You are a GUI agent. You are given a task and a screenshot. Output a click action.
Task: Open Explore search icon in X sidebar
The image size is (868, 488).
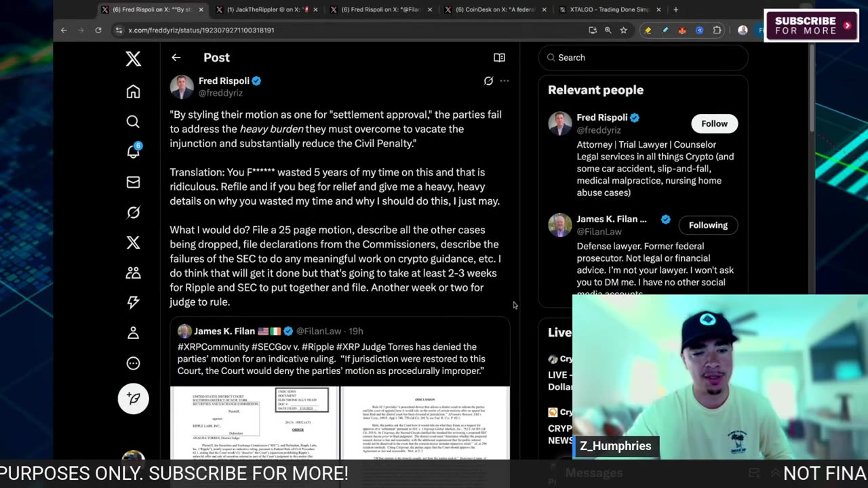tap(133, 121)
